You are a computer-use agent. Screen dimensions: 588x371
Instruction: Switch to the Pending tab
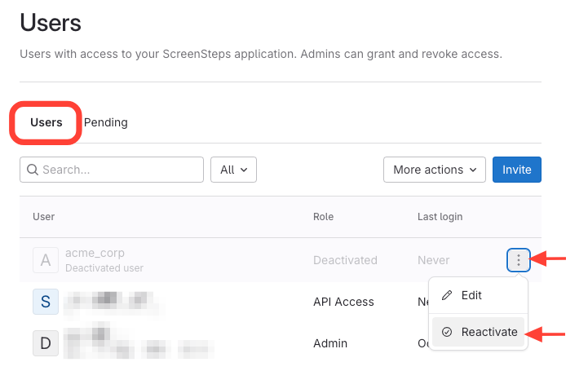(x=106, y=122)
